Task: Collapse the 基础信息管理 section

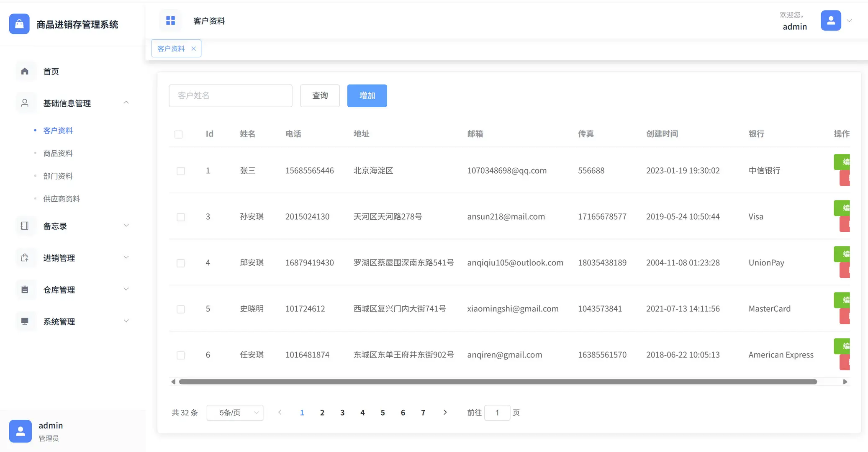Action: click(x=126, y=102)
